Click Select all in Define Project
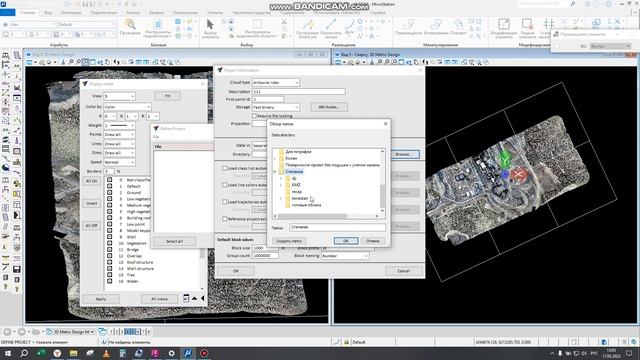The width and height of the screenshot is (640, 360). pos(174,241)
